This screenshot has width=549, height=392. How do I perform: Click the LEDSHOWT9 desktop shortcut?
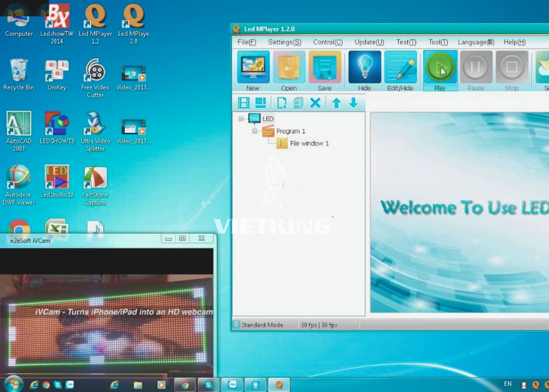point(57,128)
